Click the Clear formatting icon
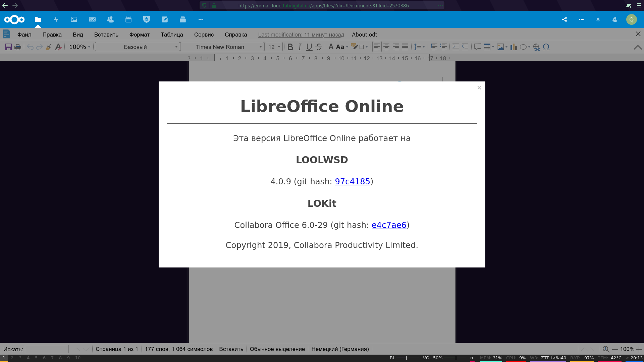This screenshot has height=362, width=644. point(58,47)
